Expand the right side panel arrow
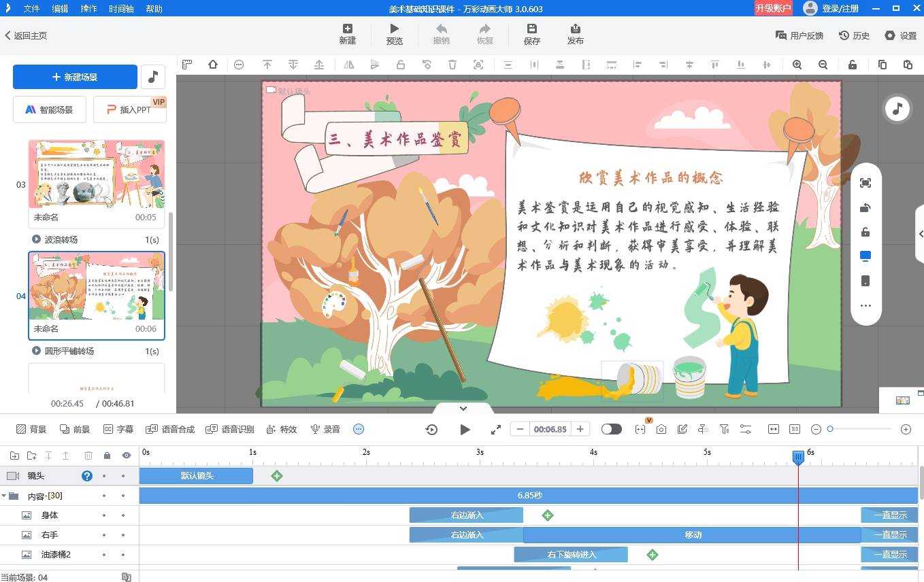This screenshot has width=924, height=582. [x=920, y=234]
